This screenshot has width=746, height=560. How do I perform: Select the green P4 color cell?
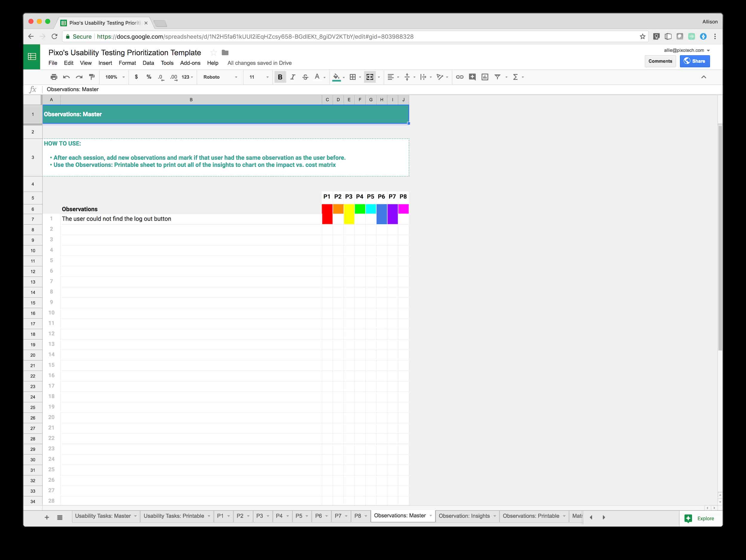360,209
